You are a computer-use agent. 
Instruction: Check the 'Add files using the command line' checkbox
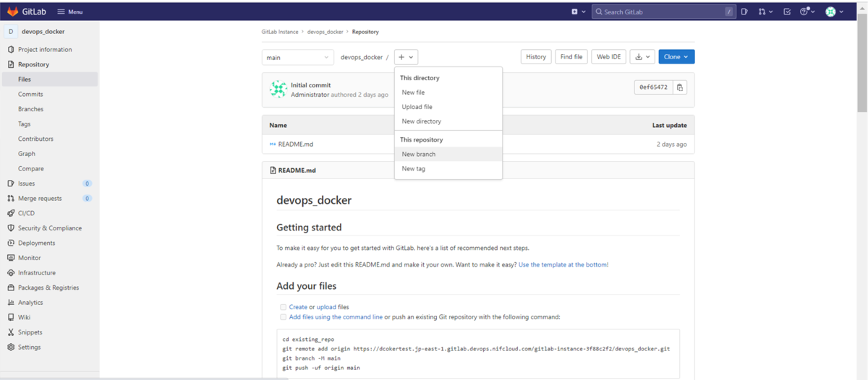[x=284, y=317]
